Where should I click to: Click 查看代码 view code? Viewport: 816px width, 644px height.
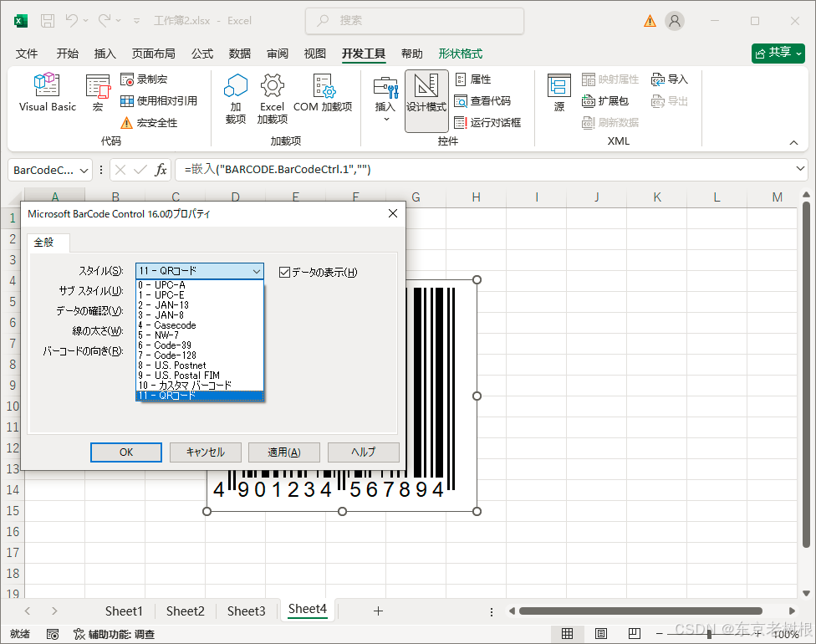click(x=482, y=100)
